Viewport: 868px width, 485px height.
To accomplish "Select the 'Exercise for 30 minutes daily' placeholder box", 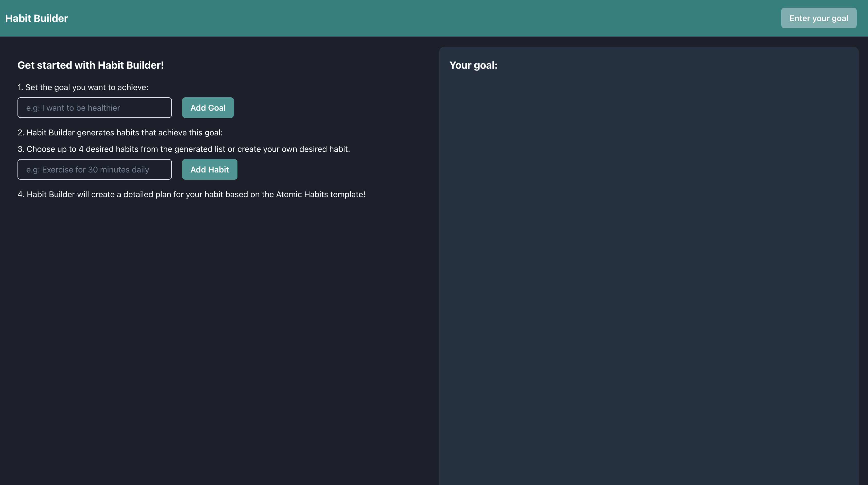I will click(x=94, y=169).
